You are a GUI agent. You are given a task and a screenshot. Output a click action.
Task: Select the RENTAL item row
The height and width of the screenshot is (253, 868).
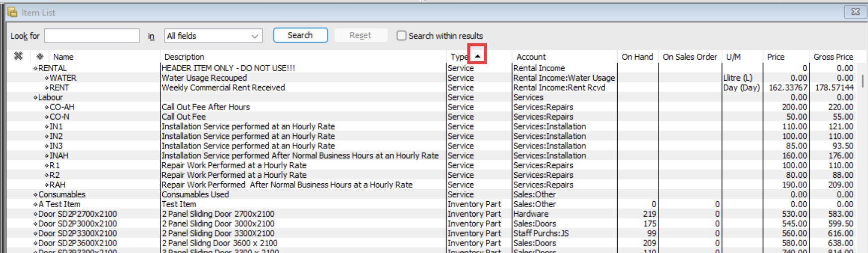point(432,68)
